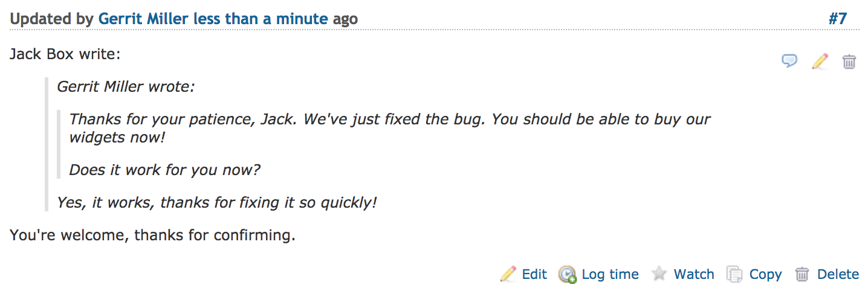
Task: Click the quote comment speech bubble icon
Action: pos(789,61)
